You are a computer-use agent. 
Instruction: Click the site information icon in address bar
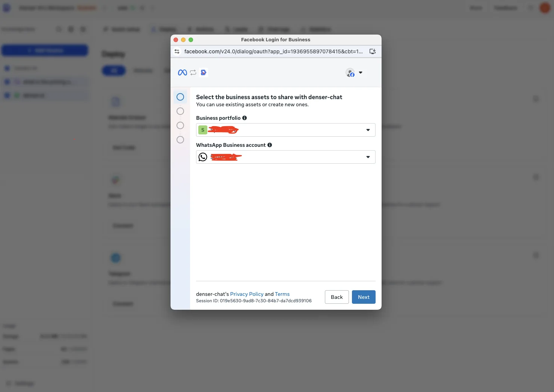[177, 51]
